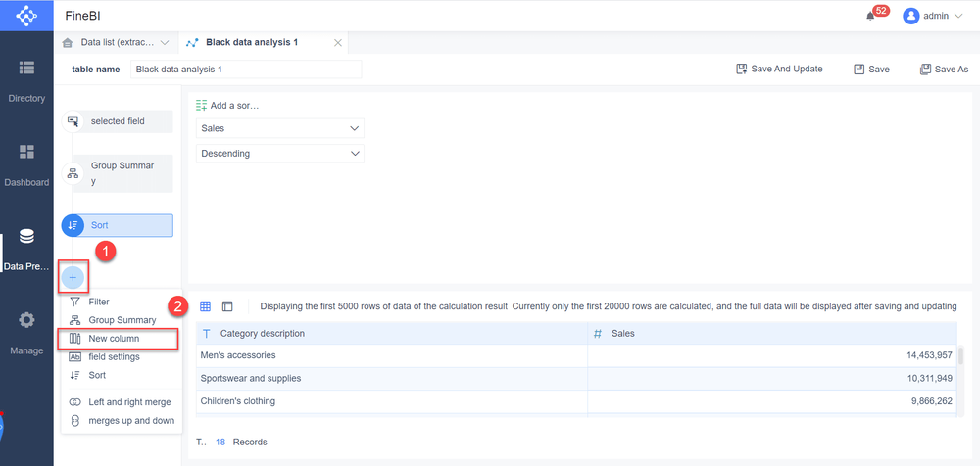980x466 pixels.
Task: Click the notification bell icon
Action: pyautogui.click(x=869, y=16)
